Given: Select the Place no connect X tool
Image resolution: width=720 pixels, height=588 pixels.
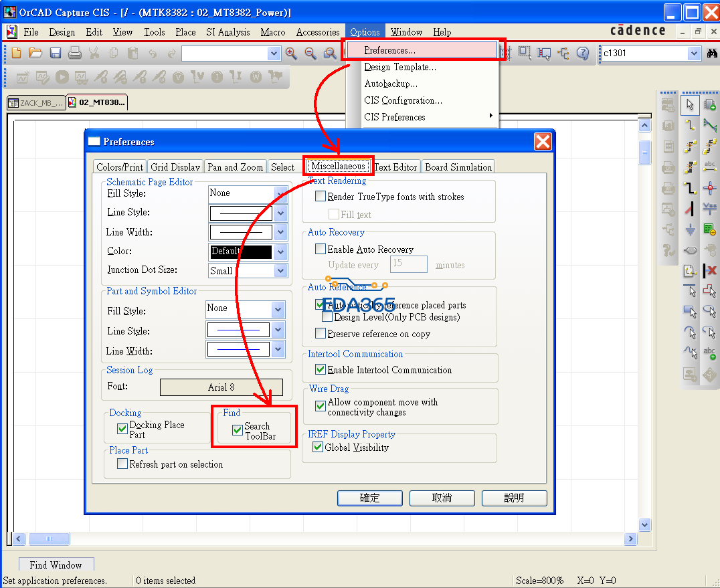Looking at the screenshot, I should pos(710,270).
